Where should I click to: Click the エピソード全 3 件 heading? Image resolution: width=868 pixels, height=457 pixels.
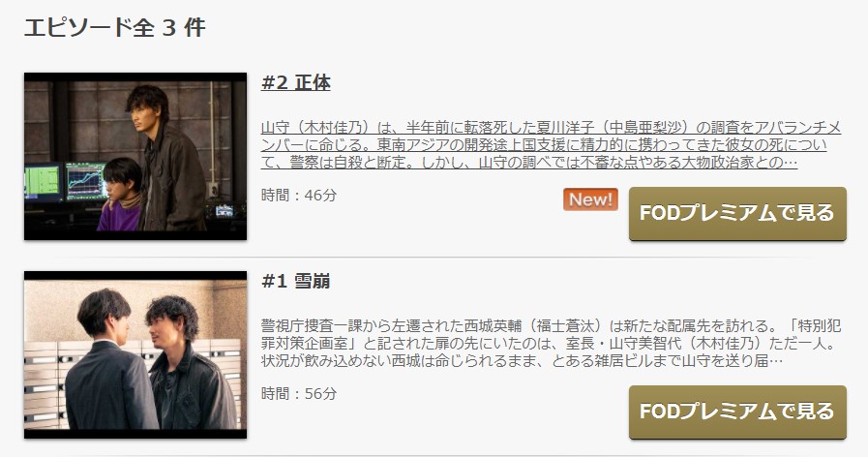(114, 27)
